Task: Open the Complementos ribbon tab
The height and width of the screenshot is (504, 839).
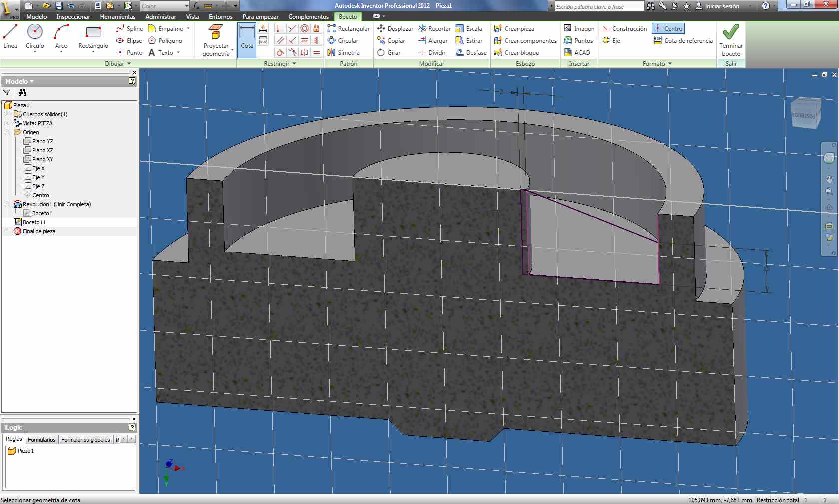Action: click(309, 16)
